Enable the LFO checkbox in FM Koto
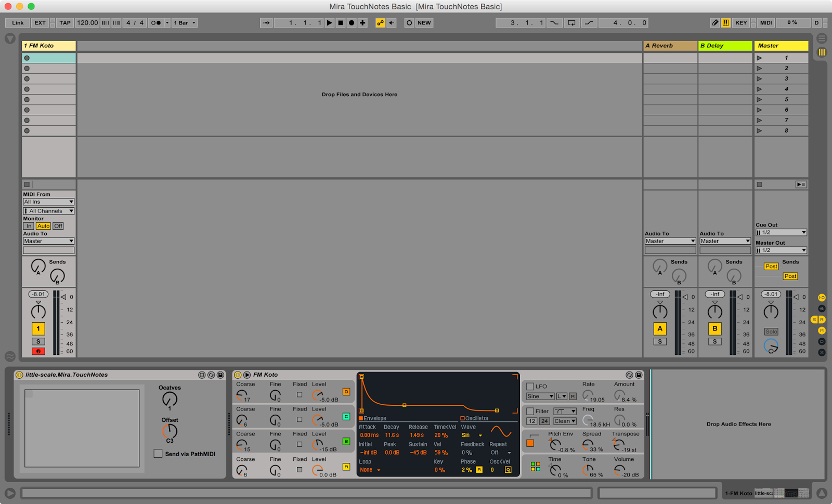The image size is (832, 504). coord(531,386)
